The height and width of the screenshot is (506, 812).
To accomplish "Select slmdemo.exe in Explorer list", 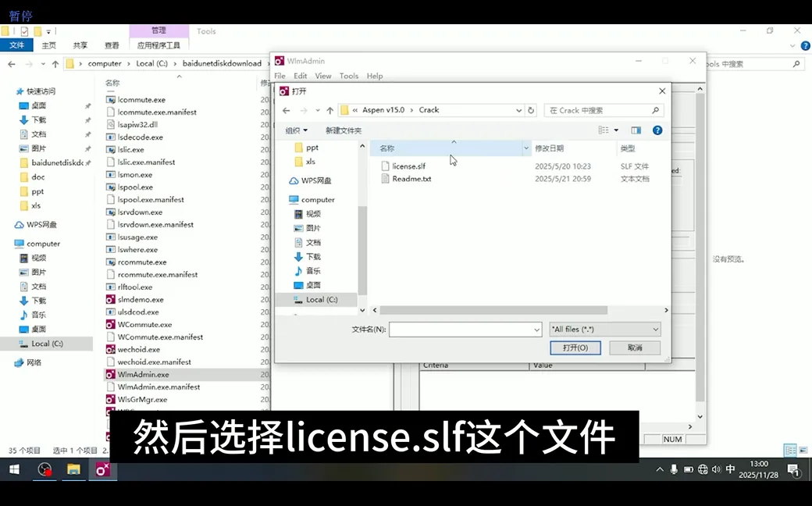I will click(x=141, y=299).
